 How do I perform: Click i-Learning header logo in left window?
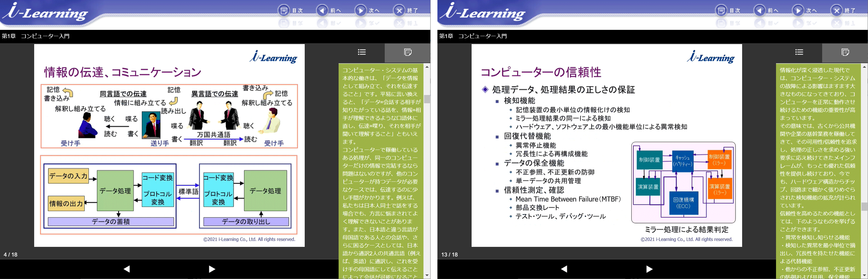coord(46,13)
